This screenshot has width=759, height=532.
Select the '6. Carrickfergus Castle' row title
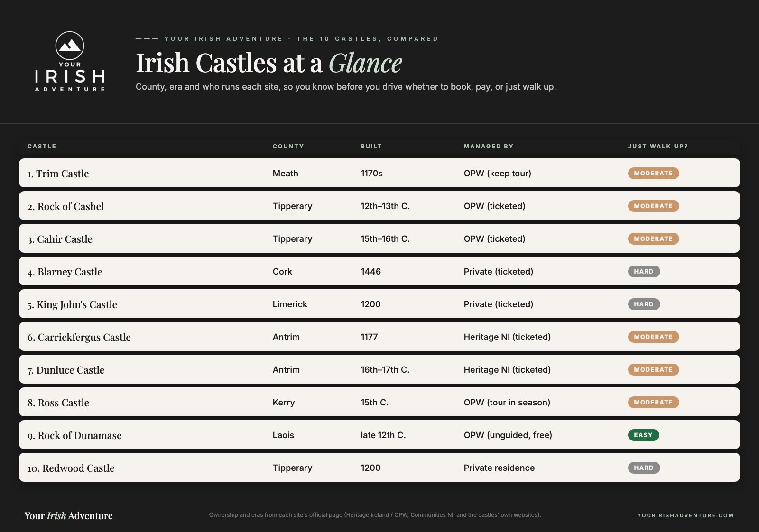(79, 337)
